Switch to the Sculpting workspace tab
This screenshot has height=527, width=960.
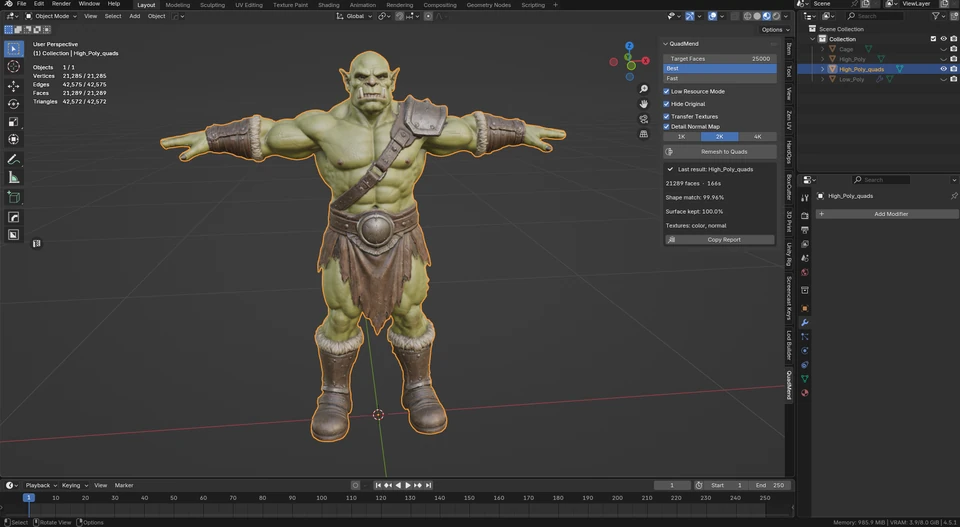pyautogui.click(x=212, y=5)
